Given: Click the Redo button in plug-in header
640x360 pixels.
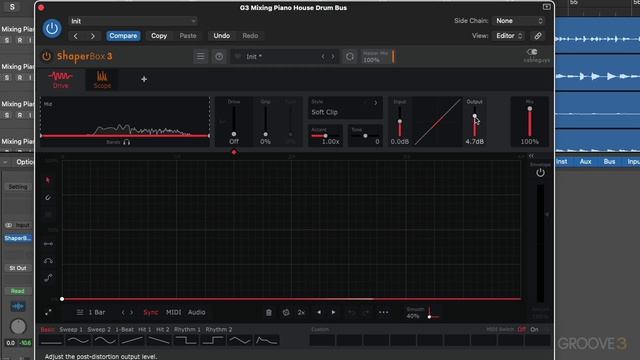Looking at the screenshot, I should pos(250,36).
